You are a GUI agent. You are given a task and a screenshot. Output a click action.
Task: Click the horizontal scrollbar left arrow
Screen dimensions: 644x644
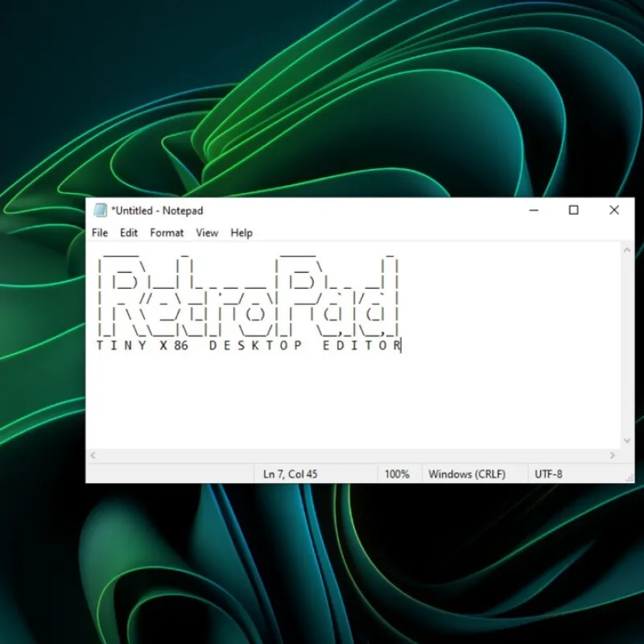click(93, 455)
